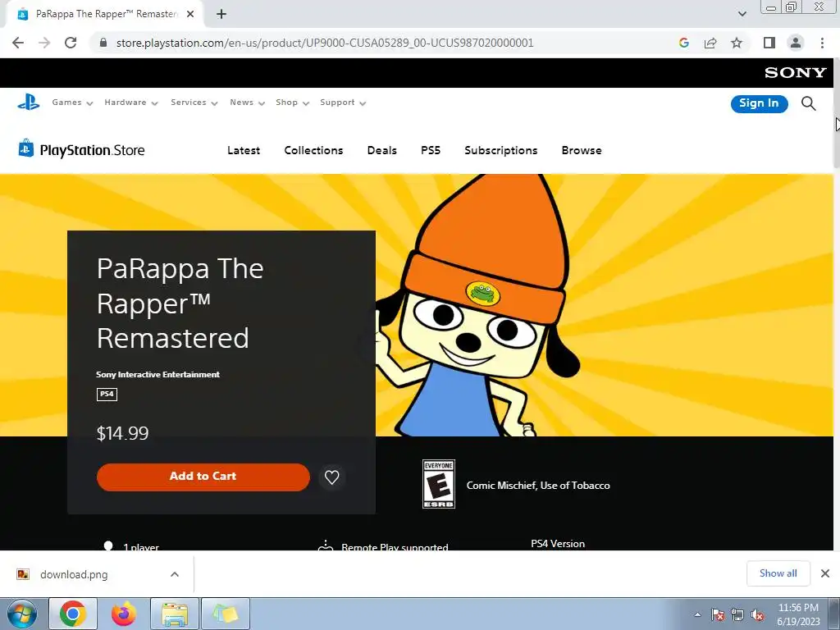Click the Sign In button
This screenshot has height=630, width=840.
759,103
